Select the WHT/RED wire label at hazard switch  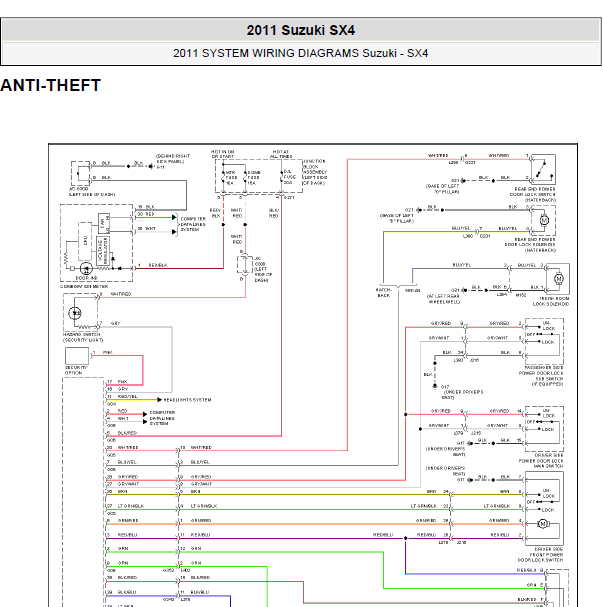[x=121, y=294]
